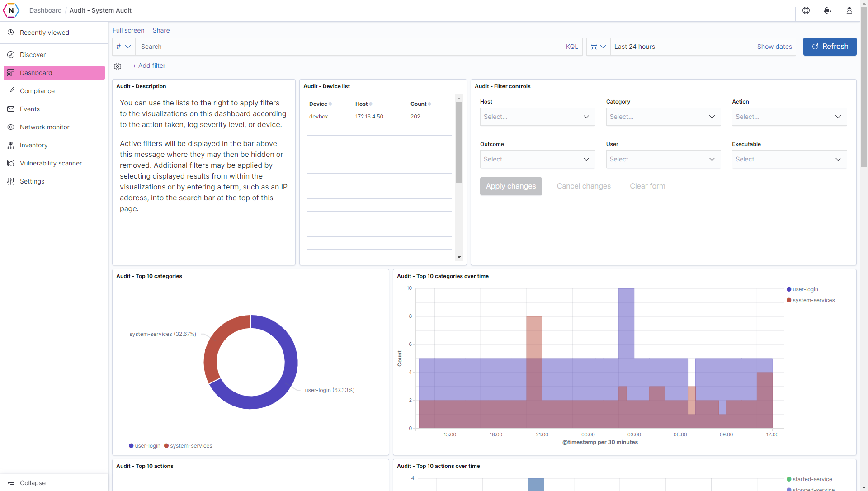Click the N logo home icon
The image size is (868, 491).
tap(11, 10)
